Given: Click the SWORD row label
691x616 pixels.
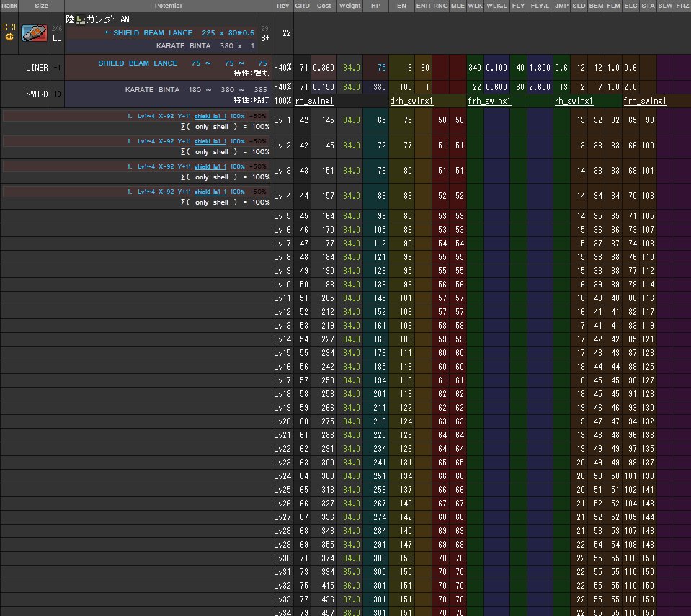Looking at the screenshot, I should pos(37,94).
